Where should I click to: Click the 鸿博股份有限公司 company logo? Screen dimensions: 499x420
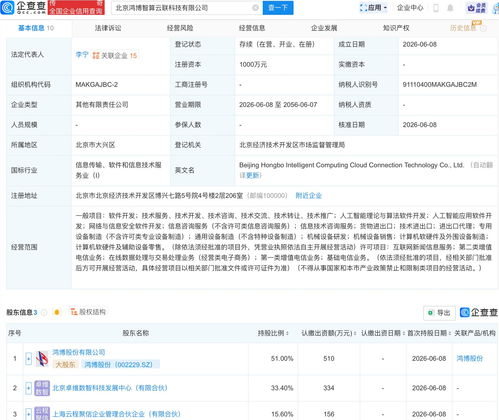[x=42, y=359]
